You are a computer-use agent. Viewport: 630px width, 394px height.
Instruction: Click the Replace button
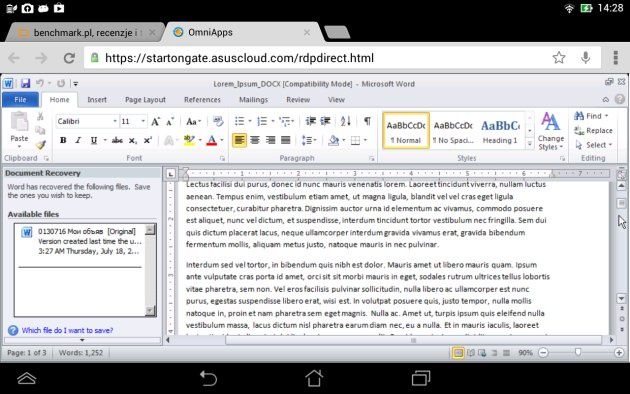tap(593, 131)
